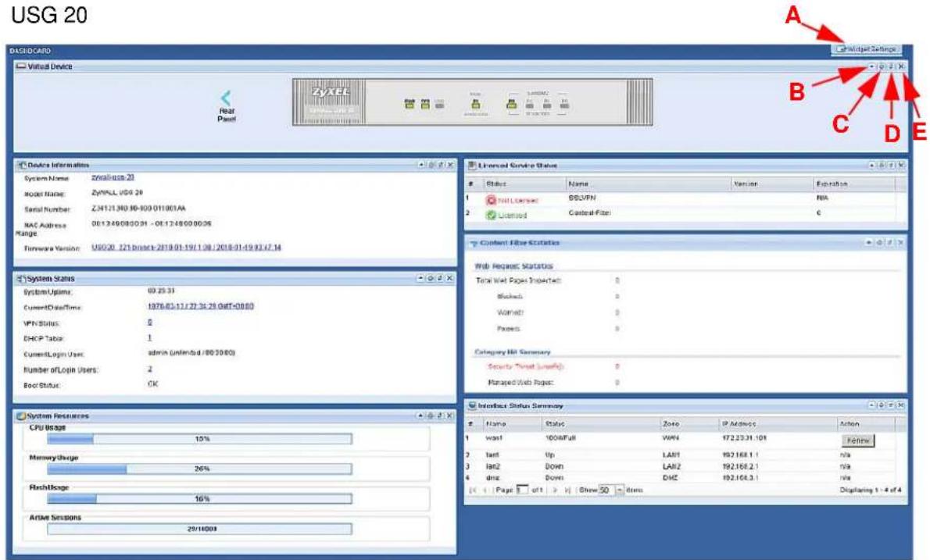
Task: Collapse the Virtual Device widget
Action: (872, 66)
